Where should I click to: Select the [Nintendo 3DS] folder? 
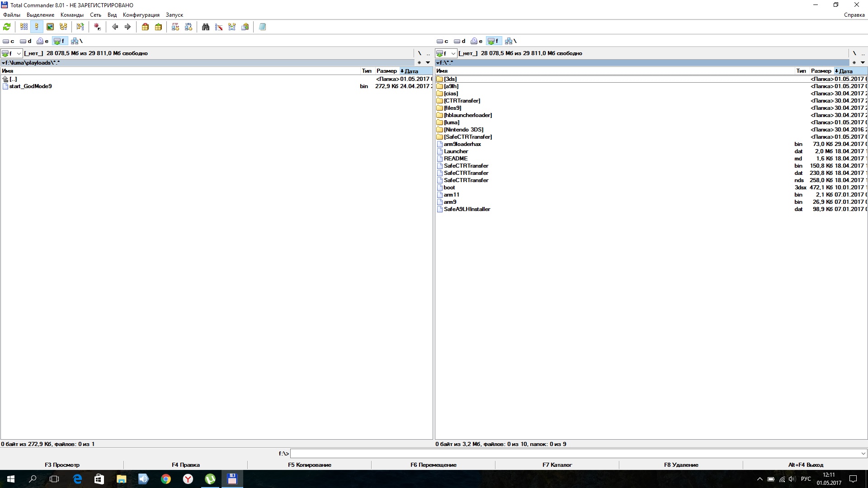tap(651, 130)
